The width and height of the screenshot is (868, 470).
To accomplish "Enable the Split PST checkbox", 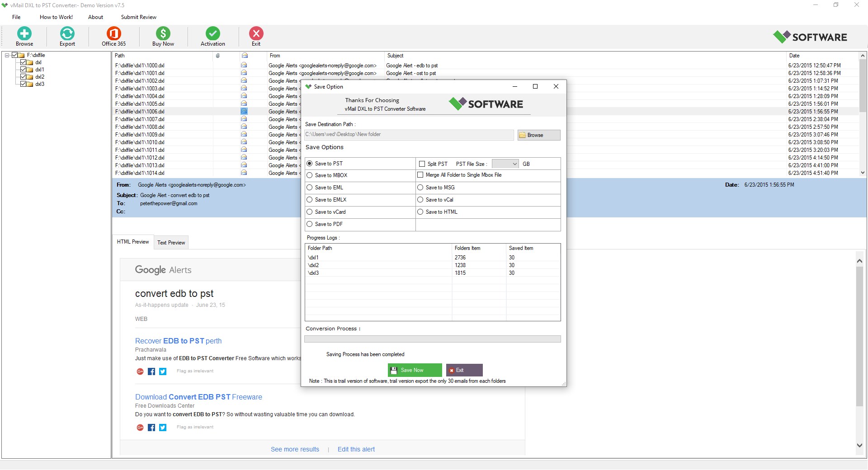I will tap(422, 164).
